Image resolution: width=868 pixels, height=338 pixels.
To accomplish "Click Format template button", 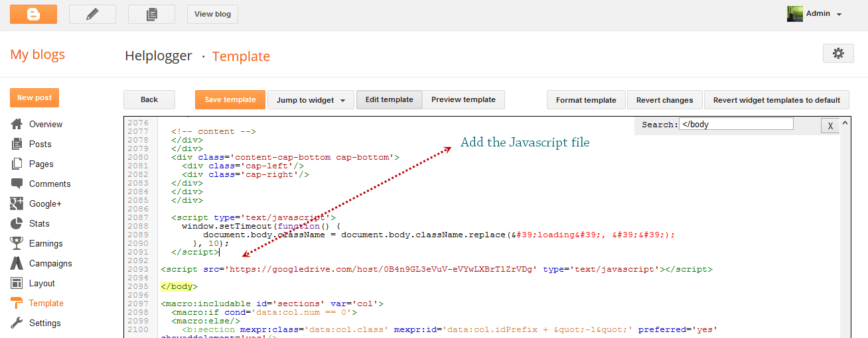I will click(586, 100).
